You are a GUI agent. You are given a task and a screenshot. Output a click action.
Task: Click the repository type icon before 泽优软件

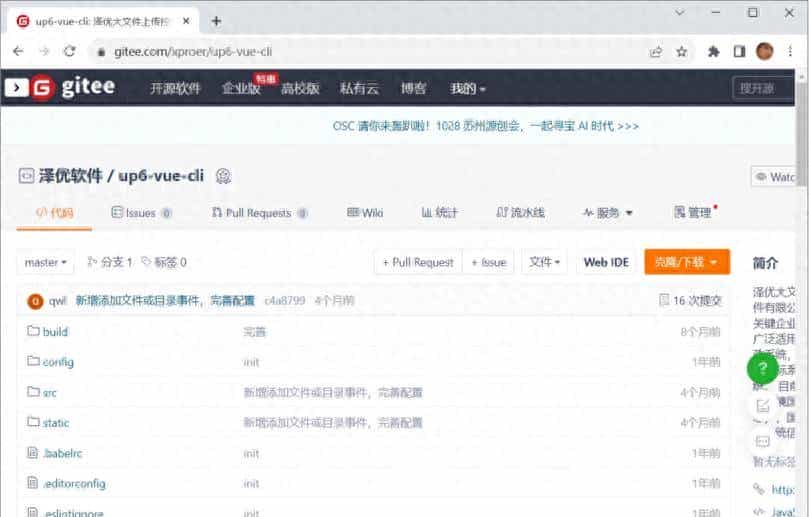[26, 176]
